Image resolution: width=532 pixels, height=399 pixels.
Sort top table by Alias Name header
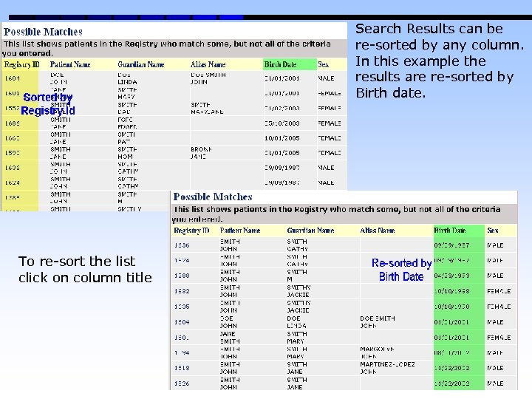point(208,64)
